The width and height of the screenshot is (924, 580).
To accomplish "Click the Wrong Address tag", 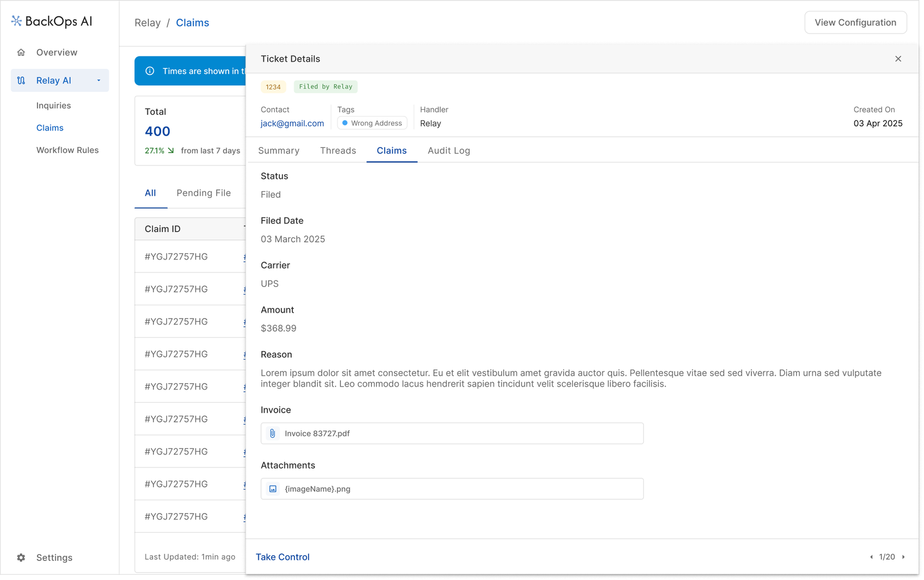I will [372, 123].
